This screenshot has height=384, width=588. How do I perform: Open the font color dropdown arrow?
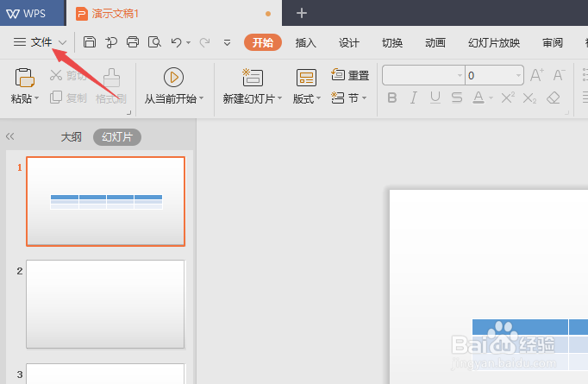pyautogui.click(x=491, y=98)
